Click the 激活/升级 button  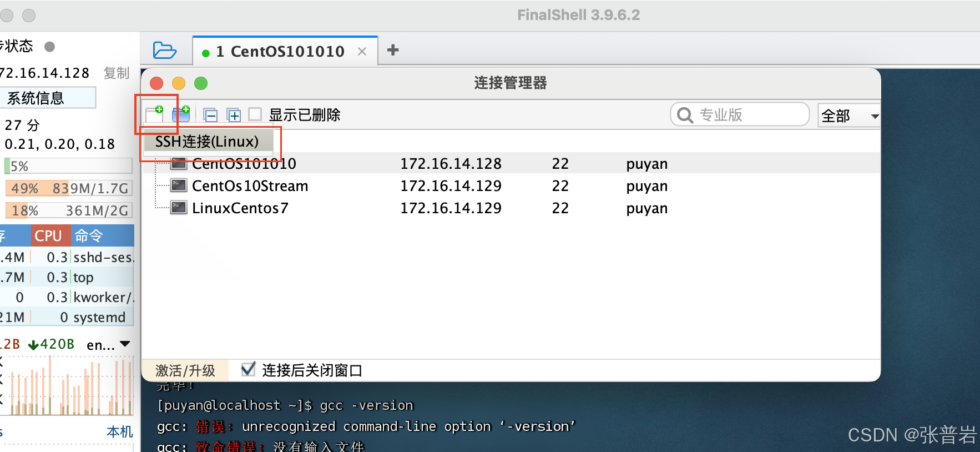(185, 370)
